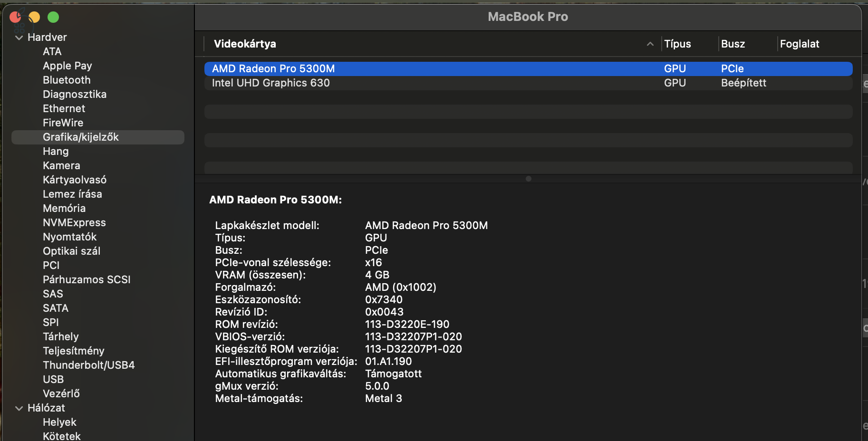Select Bluetooth in sidebar
The width and height of the screenshot is (868, 441).
[67, 80]
